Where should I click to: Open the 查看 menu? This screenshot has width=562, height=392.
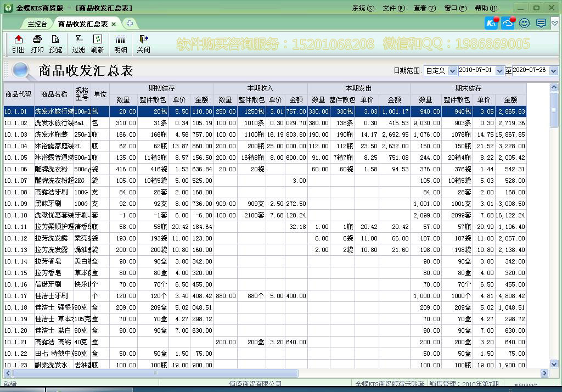[424, 8]
